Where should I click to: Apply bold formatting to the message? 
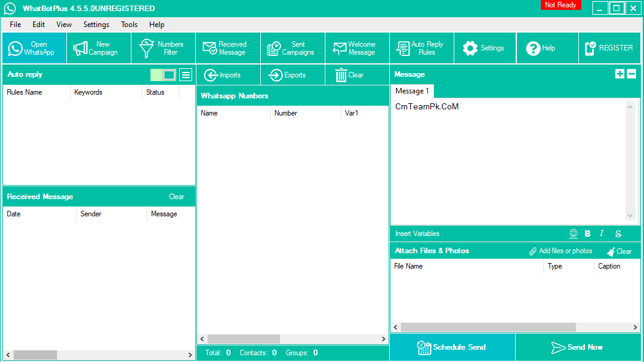click(x=588, y=234)
